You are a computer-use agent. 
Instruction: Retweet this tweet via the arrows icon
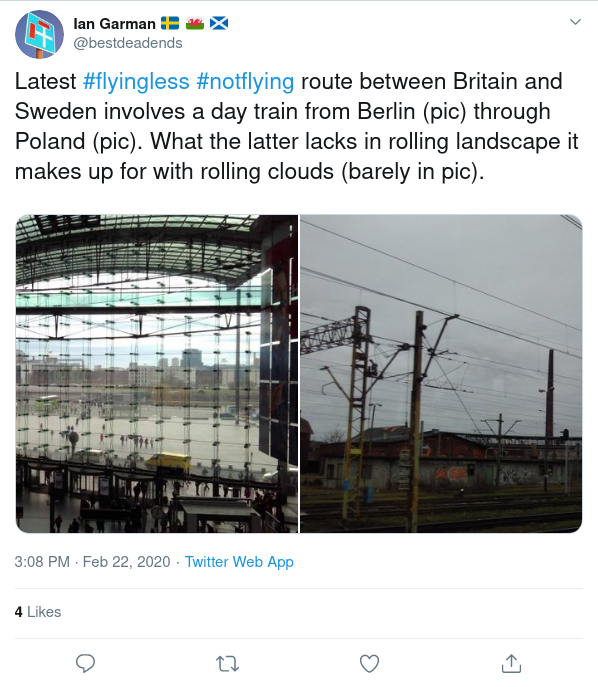click(x=228, y=664)
